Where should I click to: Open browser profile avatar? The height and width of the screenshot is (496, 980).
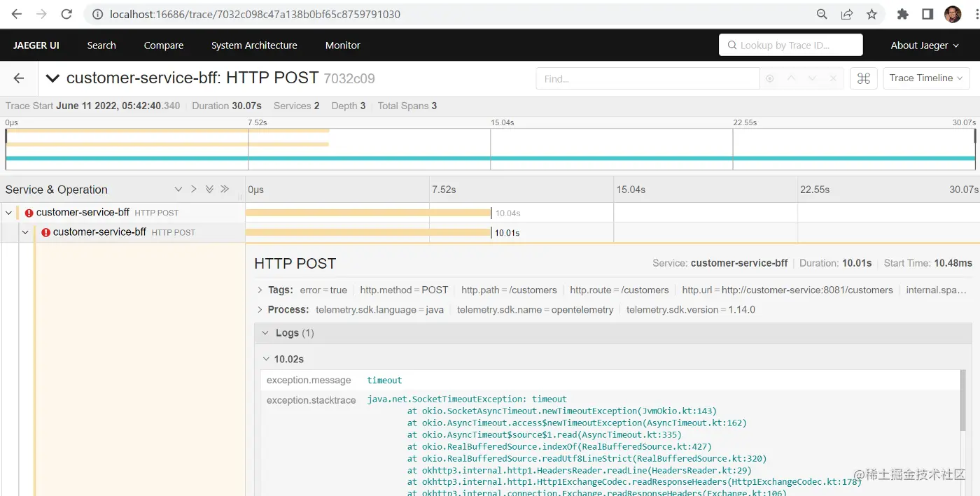click(x=953, y=14)
